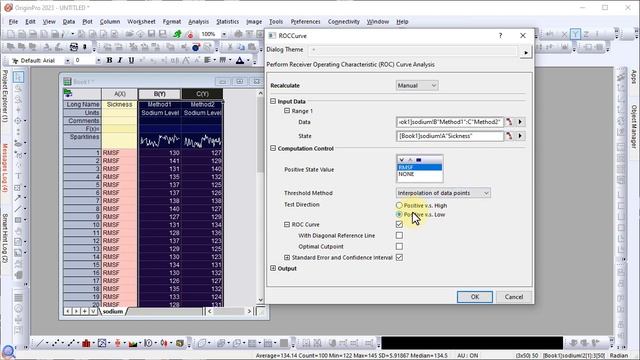Click the font color A icon

[x=240, y=60]
